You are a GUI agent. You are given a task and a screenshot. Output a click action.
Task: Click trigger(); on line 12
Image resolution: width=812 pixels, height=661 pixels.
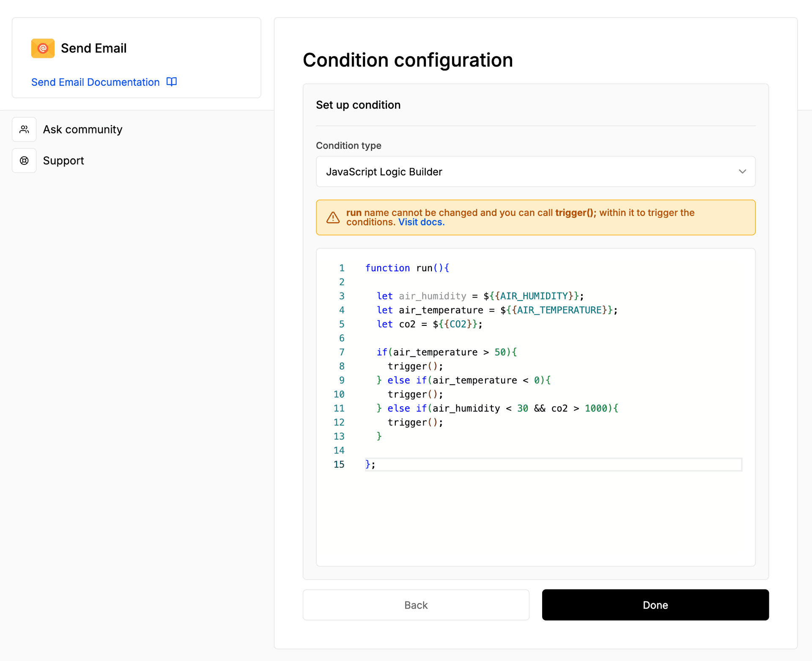[415, 423]
